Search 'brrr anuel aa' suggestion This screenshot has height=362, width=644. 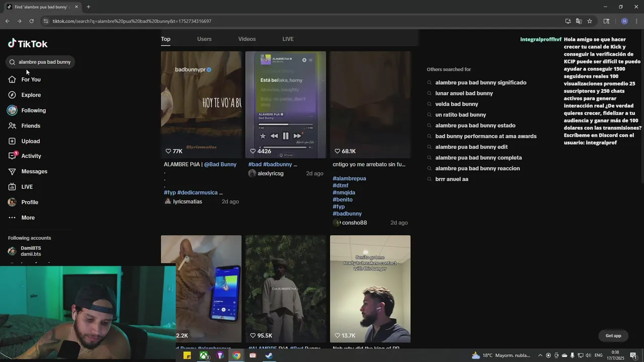click(x=451, y=179)
